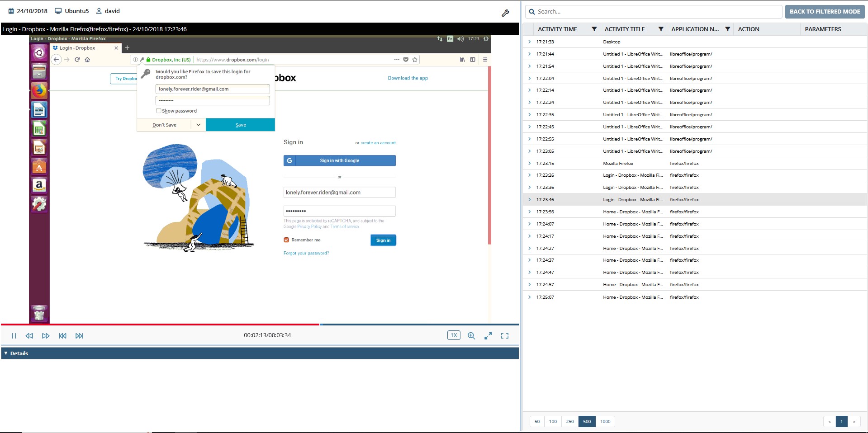
Task: Set page size to 50
Action: click(537, 421)
